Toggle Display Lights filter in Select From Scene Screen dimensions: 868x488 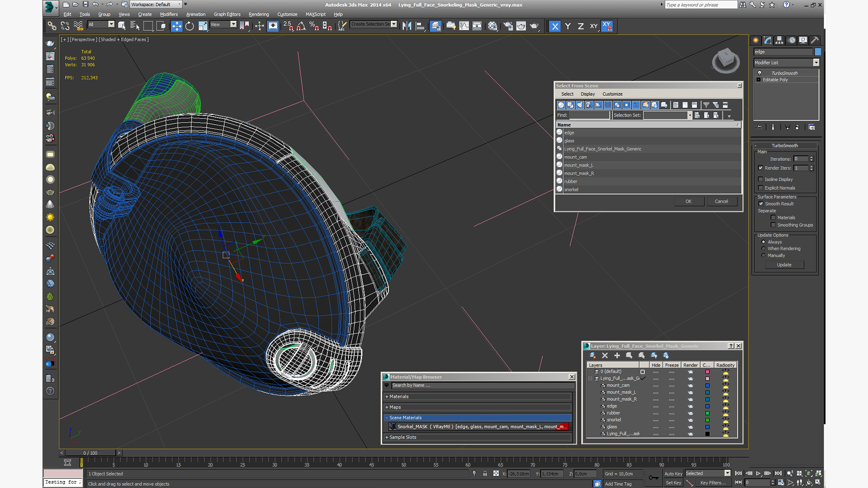click(x=580, y=105)
